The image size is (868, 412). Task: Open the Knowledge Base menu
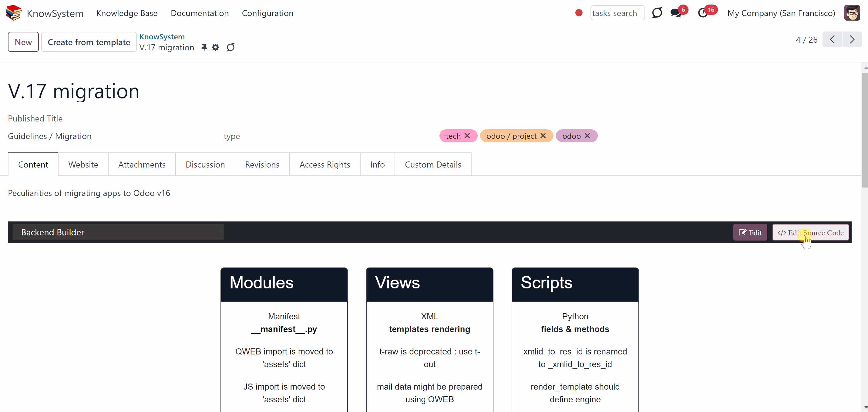(127, 13)
